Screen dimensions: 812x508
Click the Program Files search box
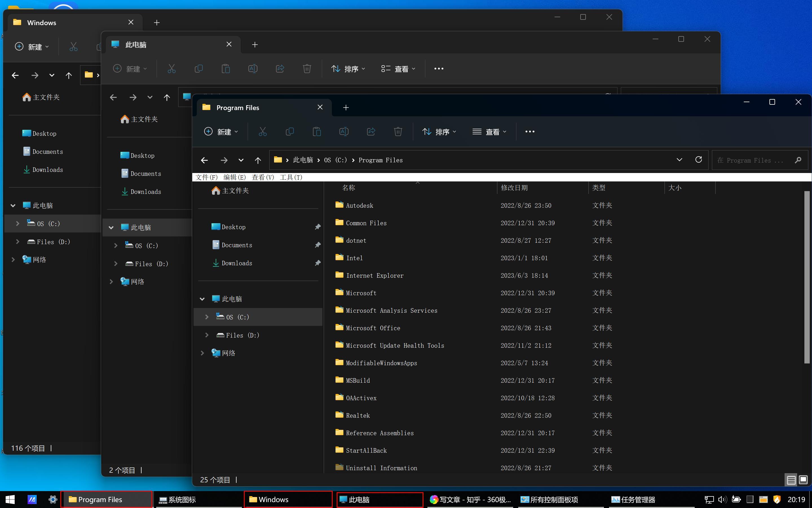(x=760, y=160)
